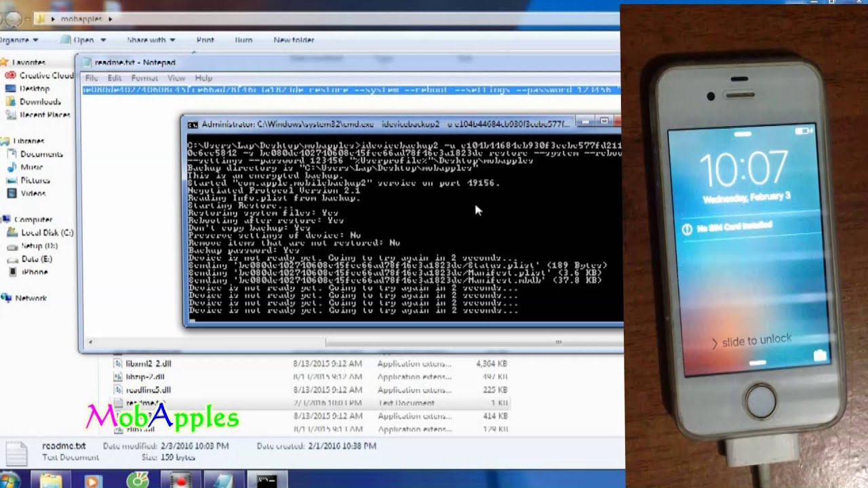Click the Local Disk (C:) drive icon
The width and height of the screenshot is (868, 488).
(x=12, y=232)
